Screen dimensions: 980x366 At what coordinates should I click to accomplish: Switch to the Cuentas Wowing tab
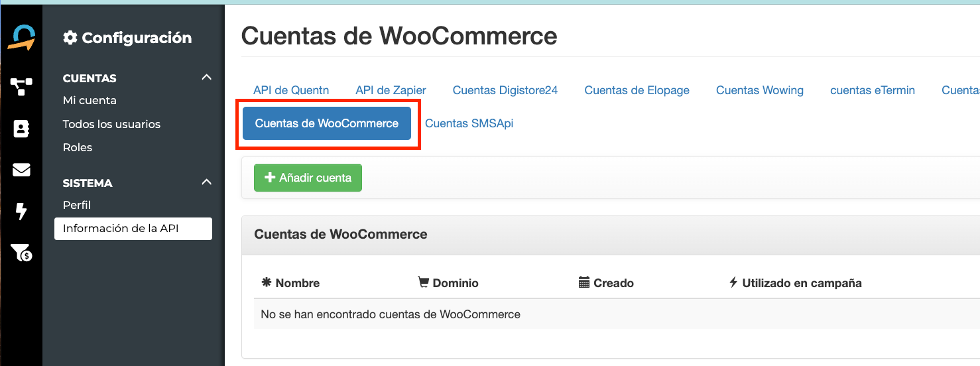click(x=760, y=90)
